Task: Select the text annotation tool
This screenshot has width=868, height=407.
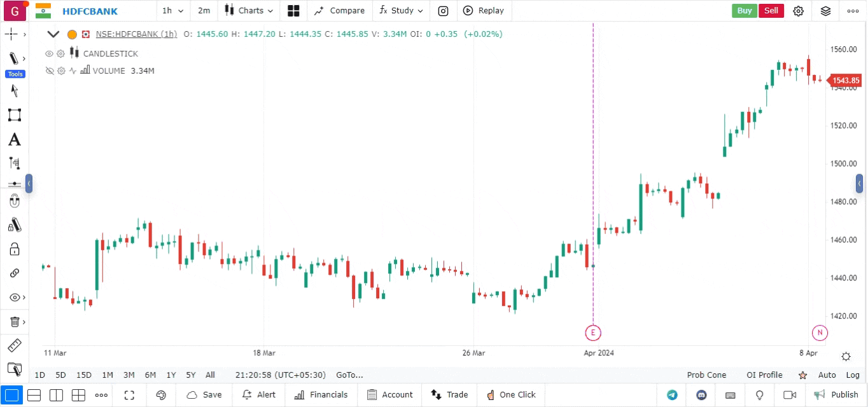Action: pos(14,140)
